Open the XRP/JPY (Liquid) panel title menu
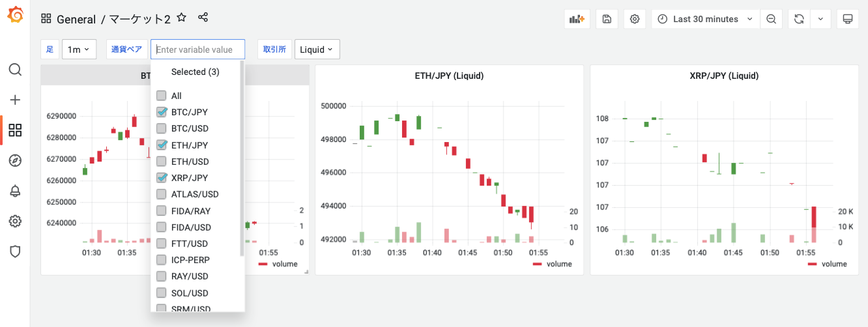This screenshot has width=868, height=327. pos(724,76)
